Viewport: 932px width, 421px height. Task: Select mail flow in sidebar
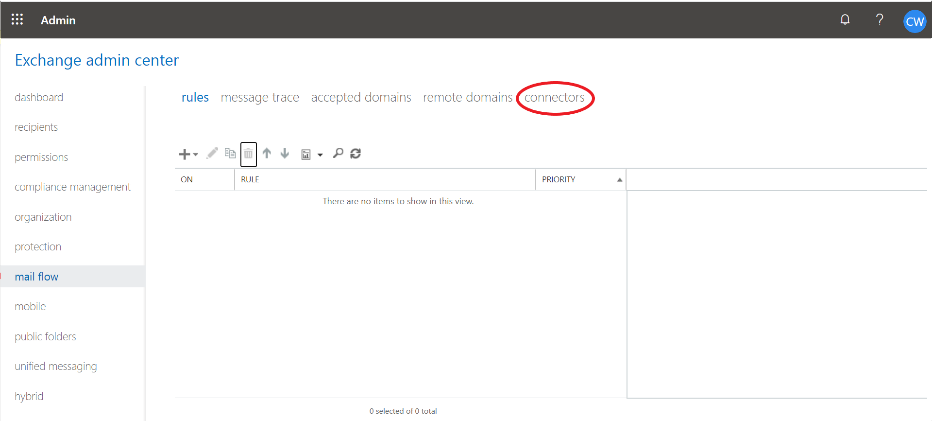coord(73,277)
